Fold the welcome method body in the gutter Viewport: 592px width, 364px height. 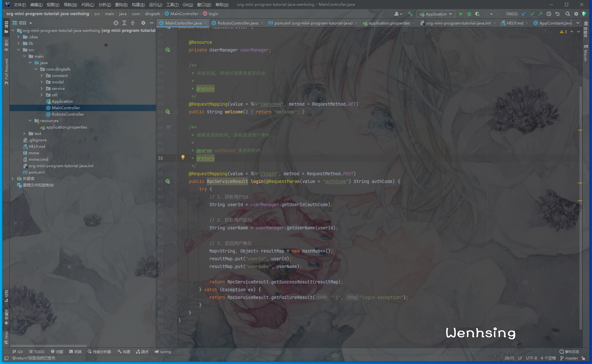pos(176,112)
